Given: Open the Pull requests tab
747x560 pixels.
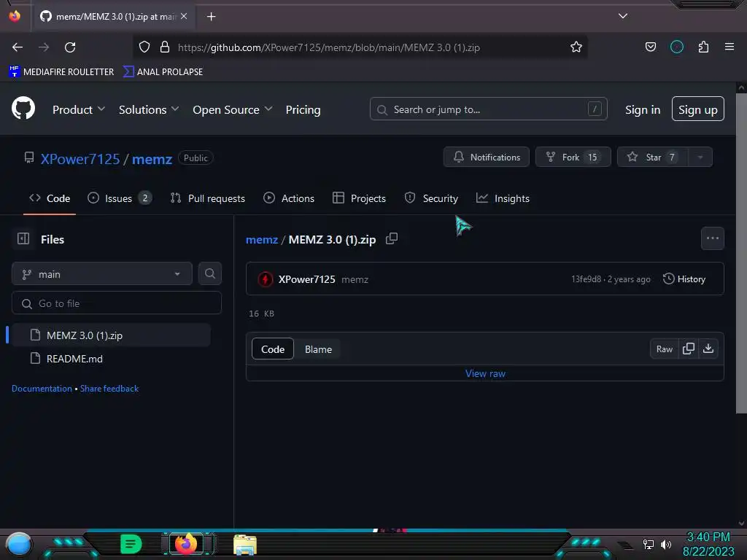Looking at the screenshot, I should pyautogui.click(x=208, y=198).
